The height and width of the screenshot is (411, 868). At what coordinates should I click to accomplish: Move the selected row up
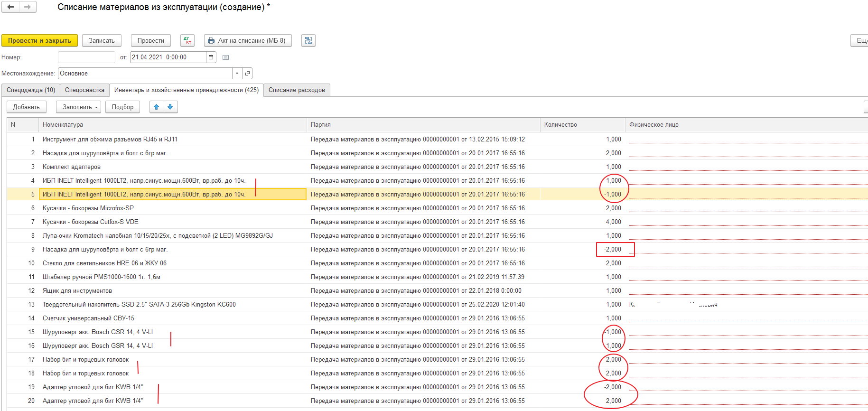coord(157,107)
